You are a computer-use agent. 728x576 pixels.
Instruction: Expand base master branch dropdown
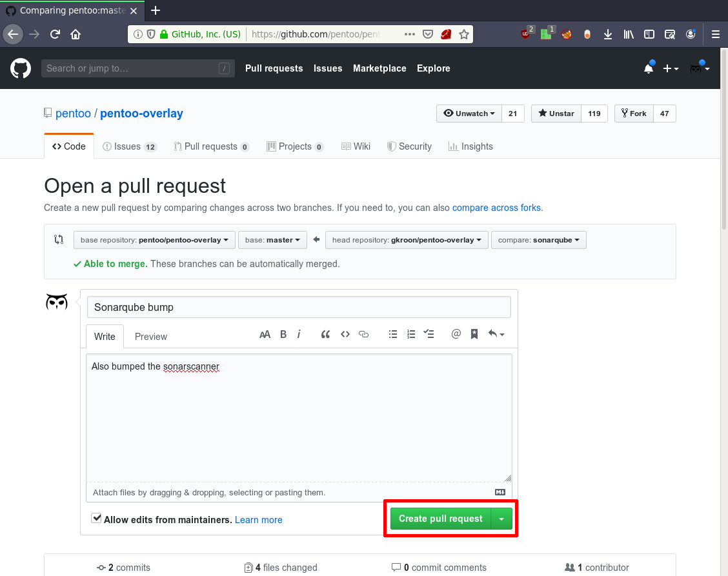pos(272,240)
